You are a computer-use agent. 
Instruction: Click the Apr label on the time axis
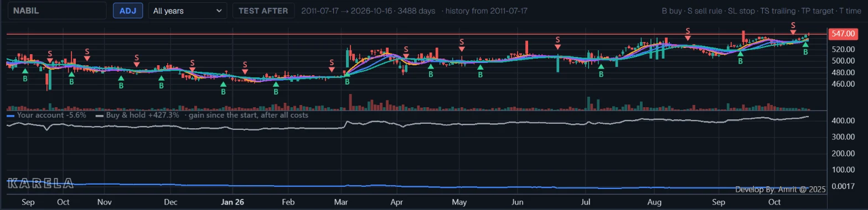396,202
